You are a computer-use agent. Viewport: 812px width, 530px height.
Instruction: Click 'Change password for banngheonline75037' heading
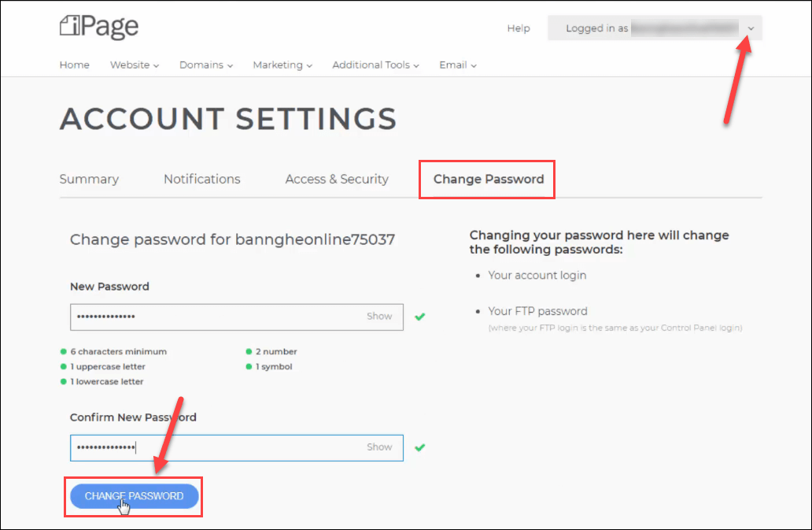233,239
